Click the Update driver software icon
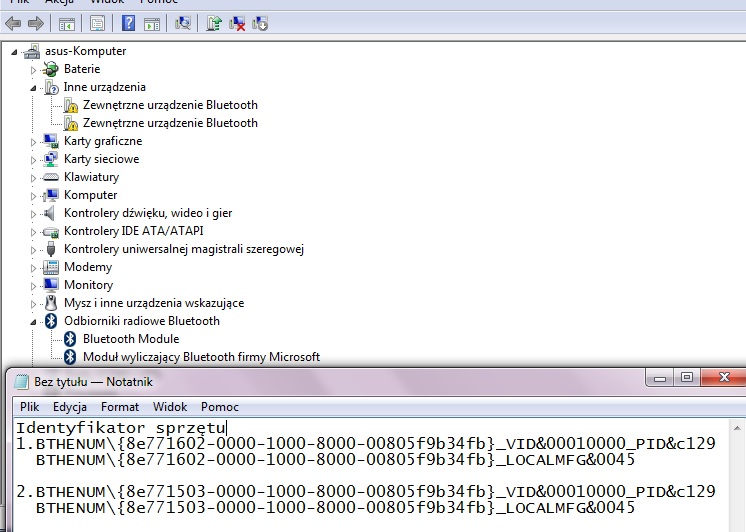This screenshot has height=532, width=746. (214, 23)
